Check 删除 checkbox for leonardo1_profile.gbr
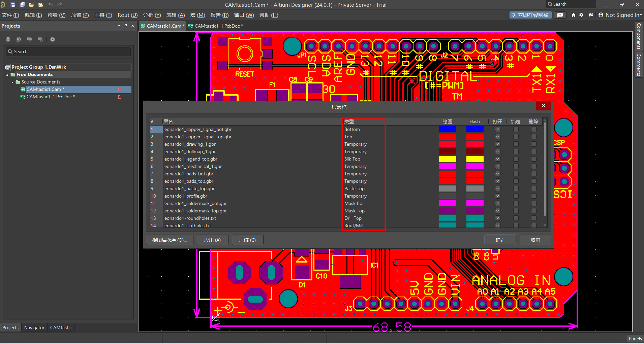644x344 pixels. pyautogui.click(x=533, y=196)
